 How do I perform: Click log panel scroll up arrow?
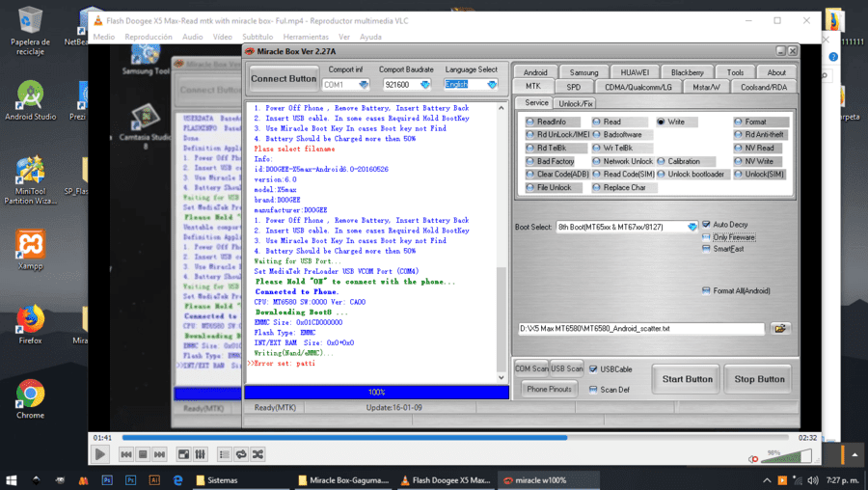(501, 108)
